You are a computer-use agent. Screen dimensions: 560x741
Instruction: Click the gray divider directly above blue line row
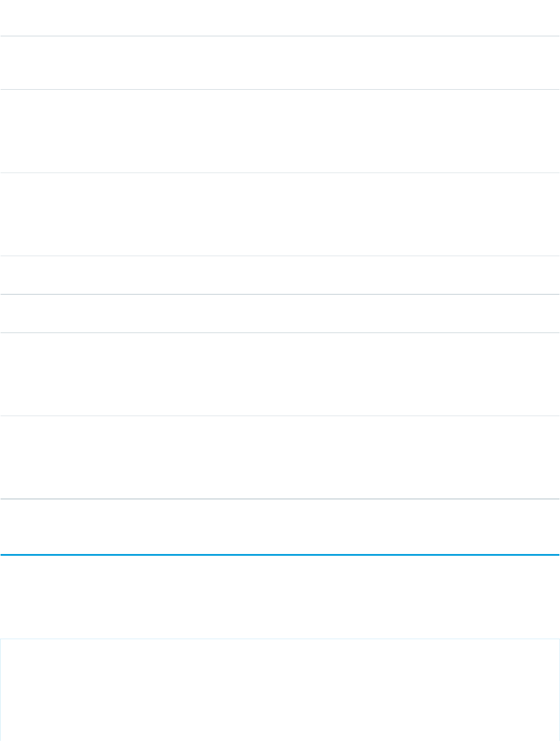click(280, 499)
